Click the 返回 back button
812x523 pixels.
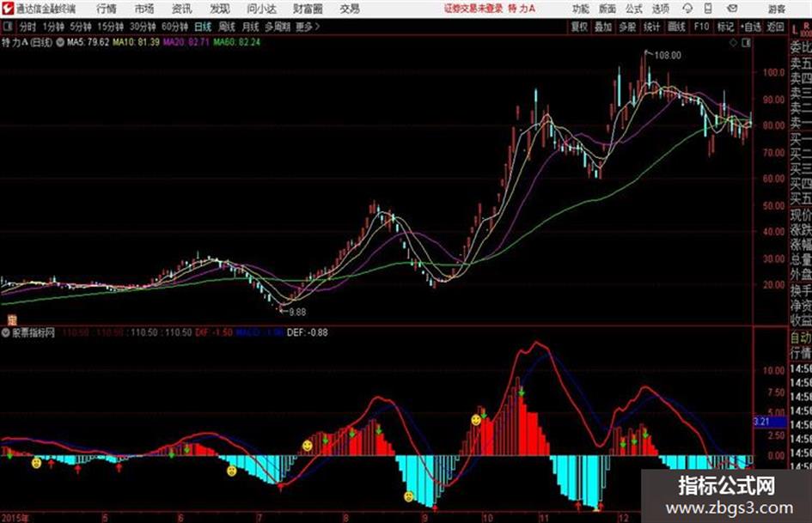pyautogui.click(x=775, y=27)
